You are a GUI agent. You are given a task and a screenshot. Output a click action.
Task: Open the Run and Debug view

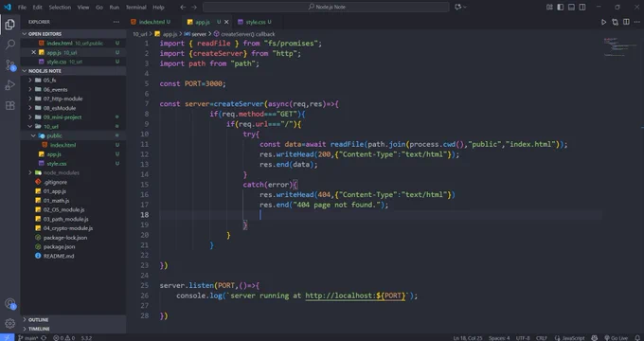pyautogui.click(x=9, y=85)
